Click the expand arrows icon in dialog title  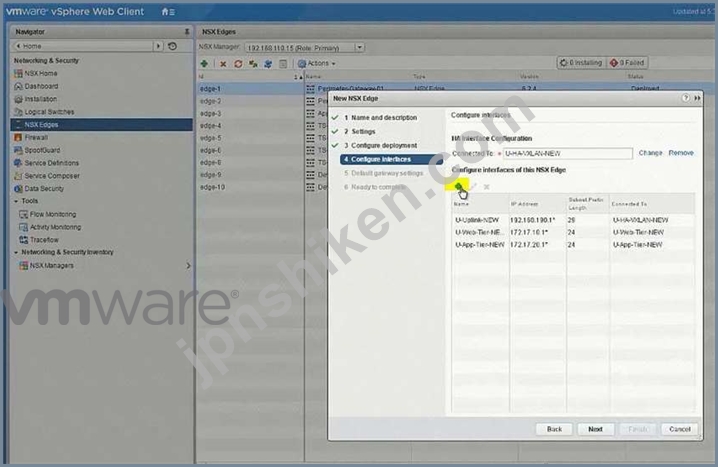coord(697,98)
